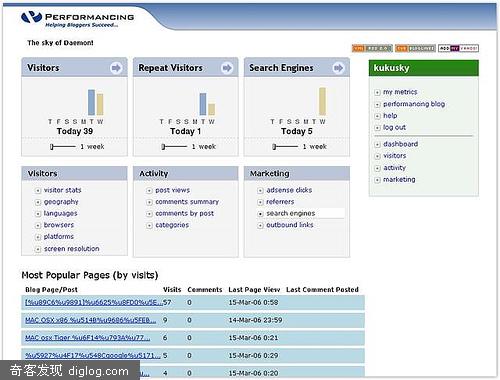Select log out in sidebar
This screenshot has width=500, height=380.
point(394,127)
